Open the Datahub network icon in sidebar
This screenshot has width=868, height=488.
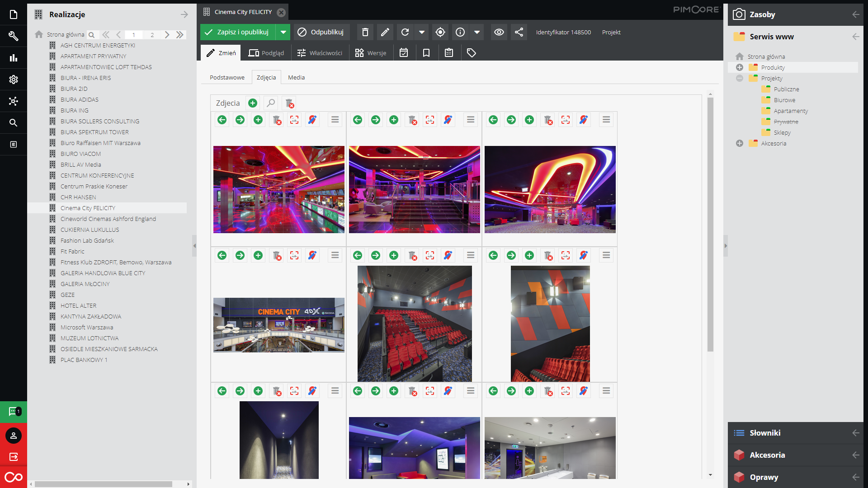[x=14, y=101]
